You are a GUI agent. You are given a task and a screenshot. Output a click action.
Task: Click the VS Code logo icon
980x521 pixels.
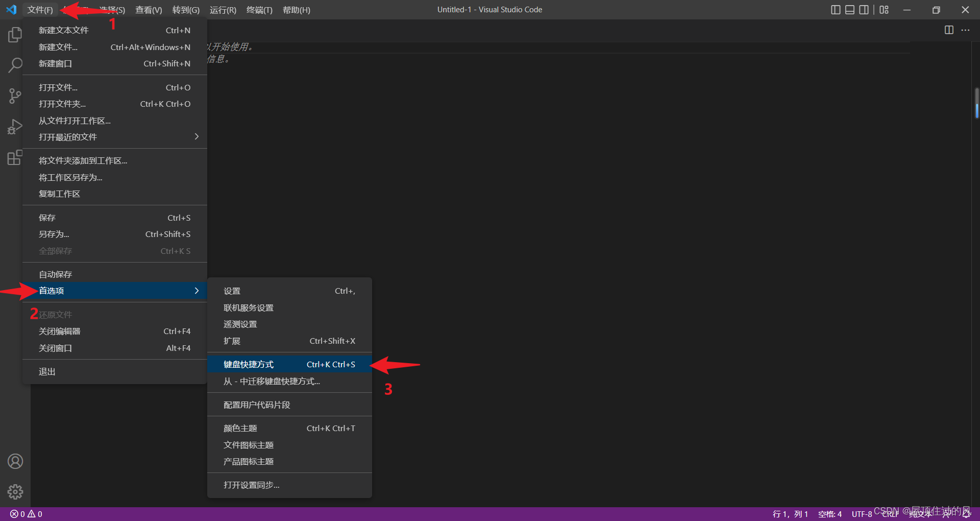coord(11,10)
